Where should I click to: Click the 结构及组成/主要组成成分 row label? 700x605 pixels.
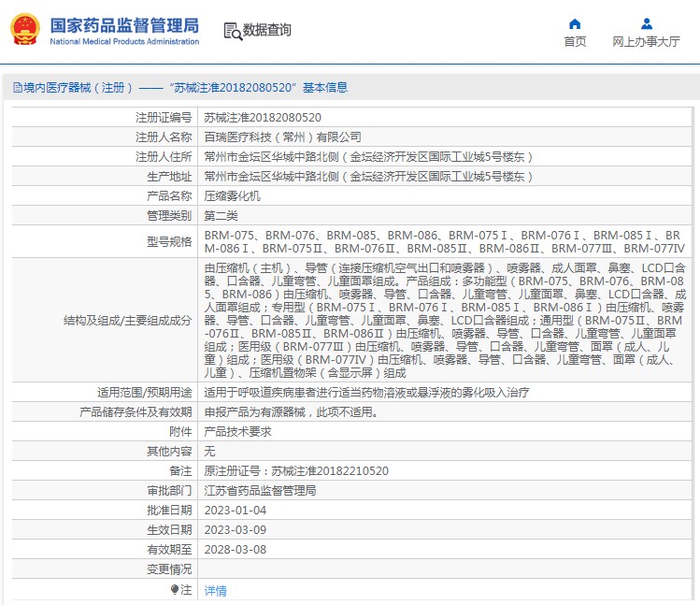[x=128, y=321]
